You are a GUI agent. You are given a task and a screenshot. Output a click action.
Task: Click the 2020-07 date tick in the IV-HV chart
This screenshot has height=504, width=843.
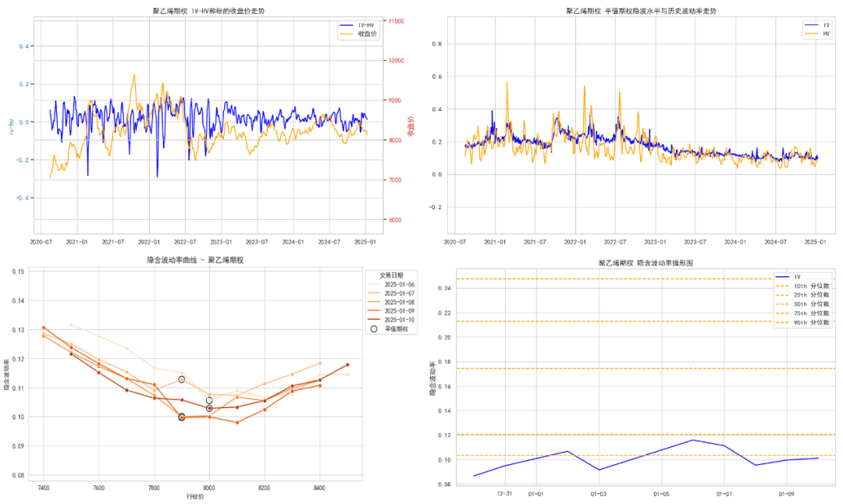[x=41, y=243]
